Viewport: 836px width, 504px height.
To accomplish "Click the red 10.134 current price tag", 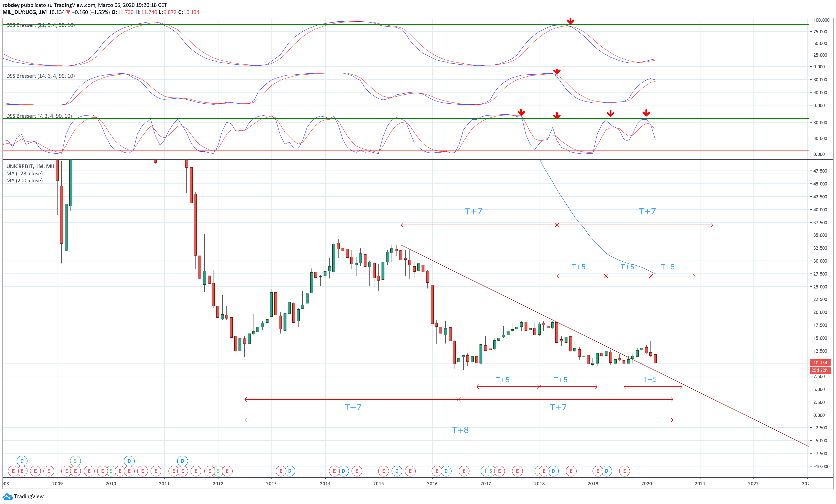I will tap(820, 363).
